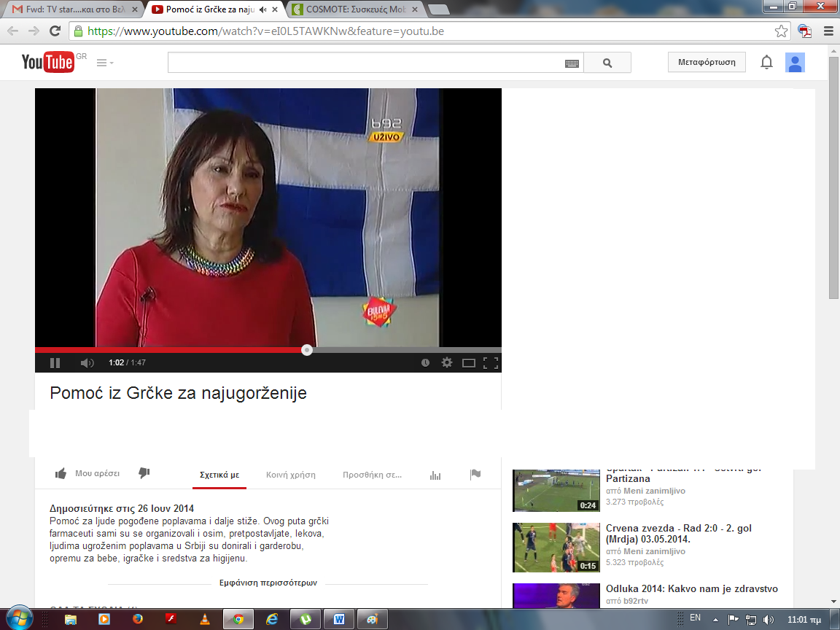
Task: Open the Odluka 2014 video thumbnail
Action: point(556,596)
